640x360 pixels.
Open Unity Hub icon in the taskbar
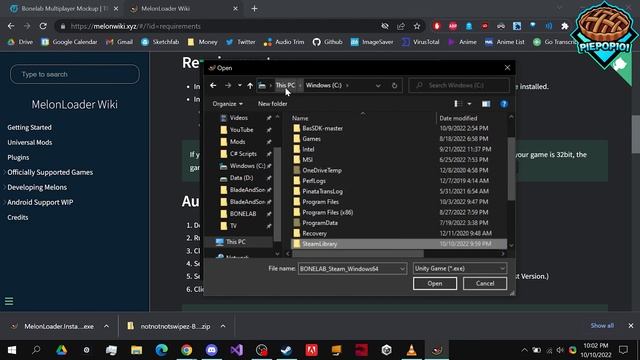coord(387,350)
